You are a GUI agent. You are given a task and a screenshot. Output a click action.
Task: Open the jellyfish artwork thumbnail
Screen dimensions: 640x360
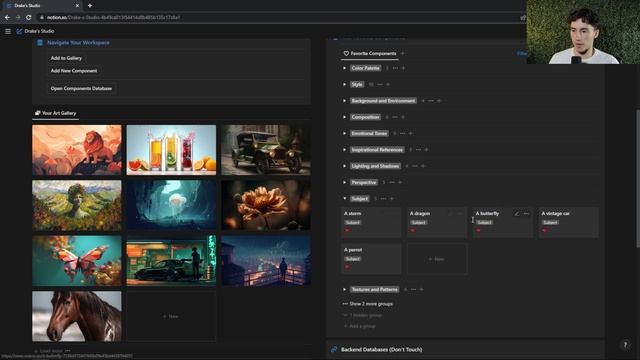click(x=171, y=205)
